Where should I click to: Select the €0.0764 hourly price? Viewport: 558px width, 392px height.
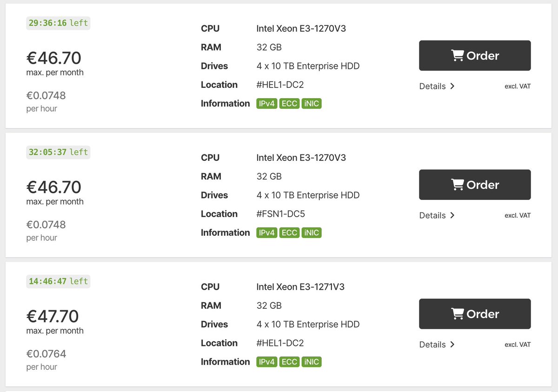46,354
